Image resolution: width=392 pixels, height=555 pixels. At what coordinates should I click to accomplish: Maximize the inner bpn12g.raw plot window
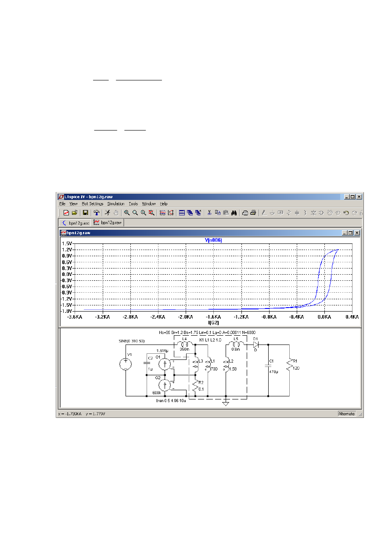350,233
